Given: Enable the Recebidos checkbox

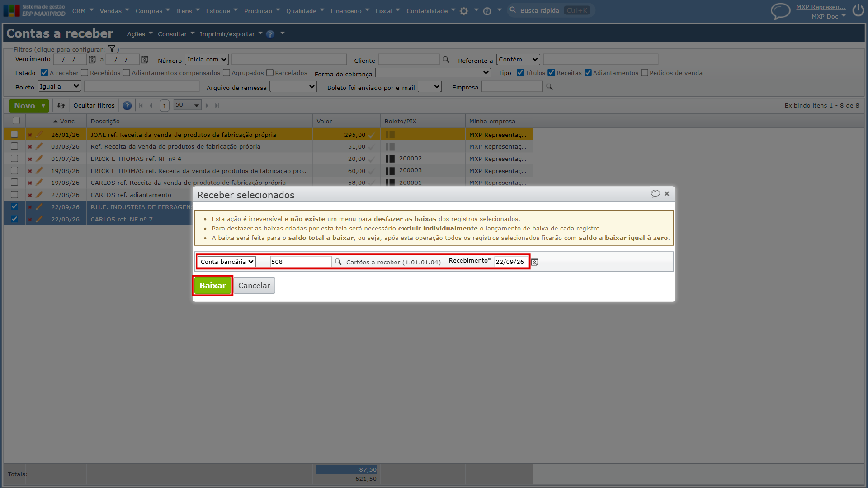Looking at the screenshot, I should point(85,73).
